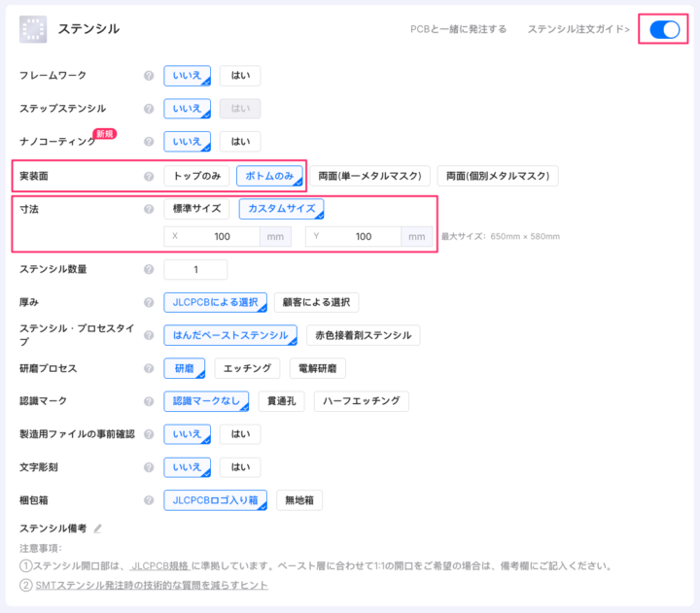Open the ステンシル注文ガイド link
Image resolution: width=700 pixels, height=613 pixels.
click(x=577, y=29)
